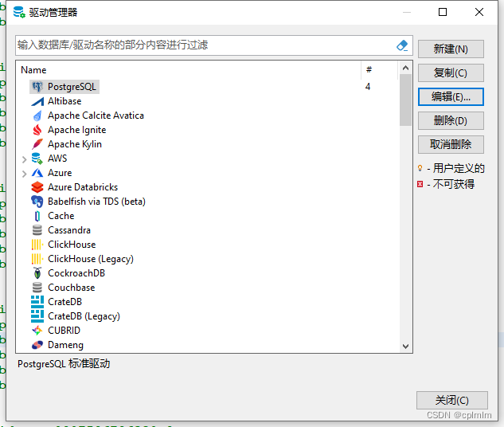
Task: Select Babelfish via TDS (beta)
Action: (x=96, y=202)
